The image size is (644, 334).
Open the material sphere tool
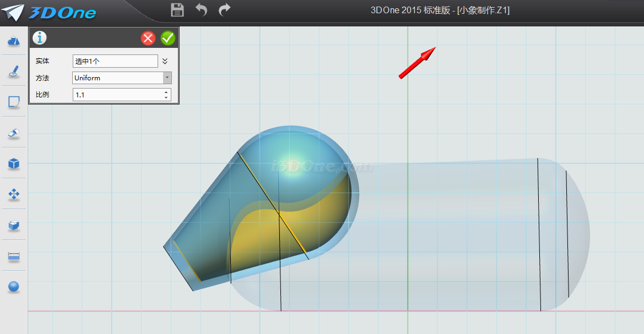(x=14, y=287)
